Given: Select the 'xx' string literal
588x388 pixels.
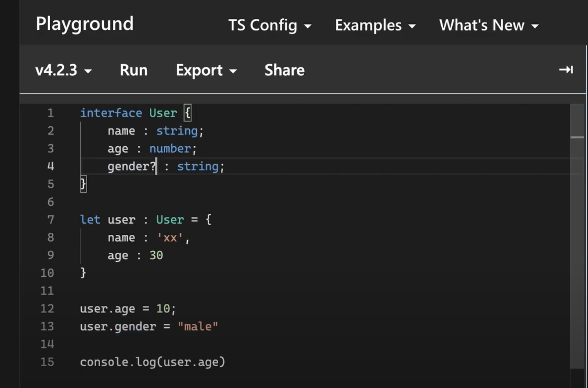Looking at the screenshot, I should click(170, 237).
